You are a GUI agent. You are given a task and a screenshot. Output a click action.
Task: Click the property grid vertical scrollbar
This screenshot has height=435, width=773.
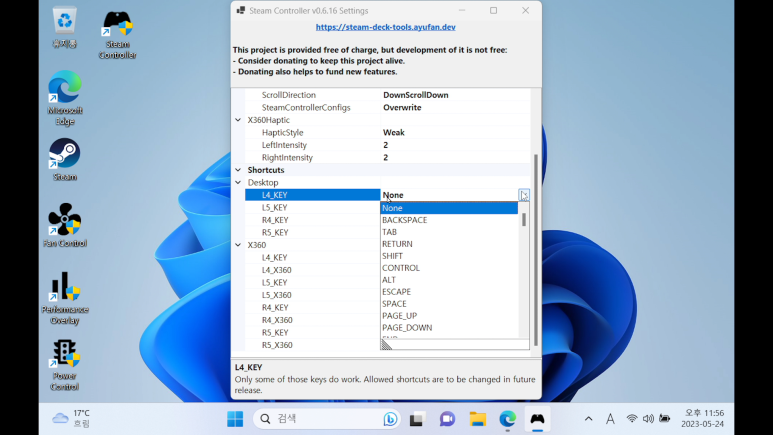(x=536, y=250)
